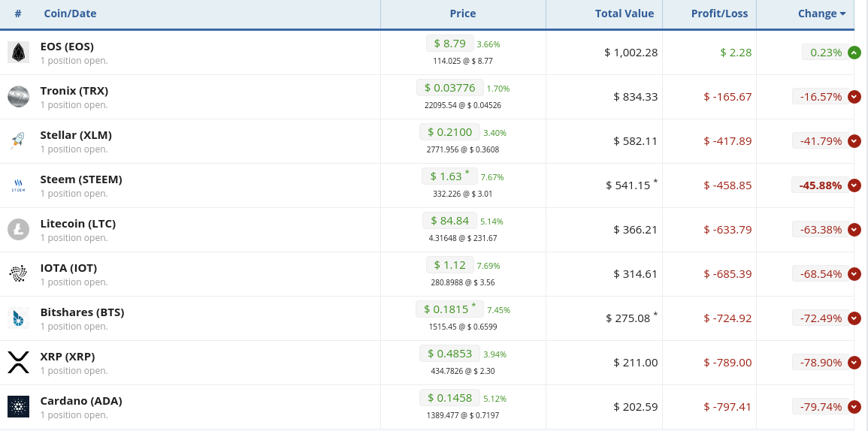This screenshot has height=431, width=868.
Task: Click the IOTA logo icon
Action: click(x=18, y=273)
